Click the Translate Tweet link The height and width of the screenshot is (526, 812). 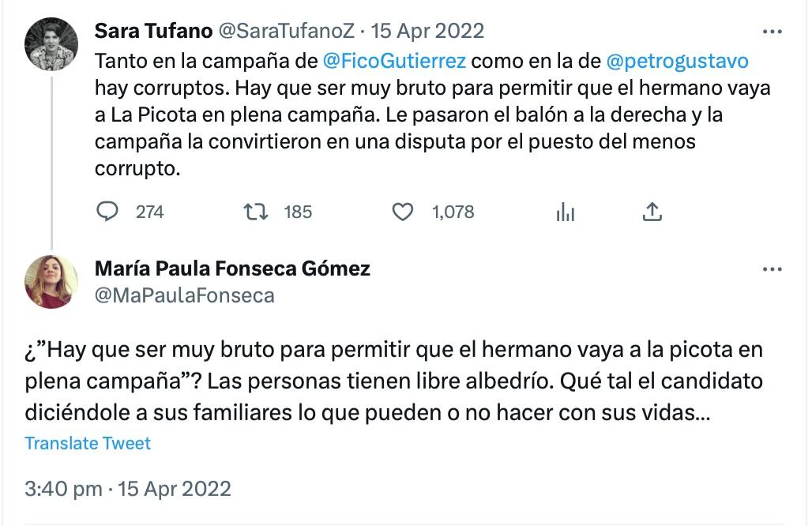click(87, 443)
